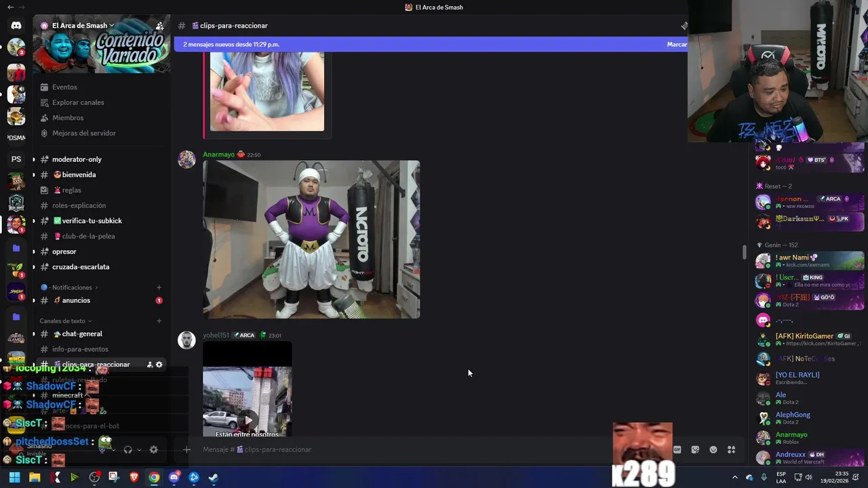Image resolution: width=868 pixels, height=488 pixels.
Task: Open the PS server icon
Action: [x=16, y=159]
